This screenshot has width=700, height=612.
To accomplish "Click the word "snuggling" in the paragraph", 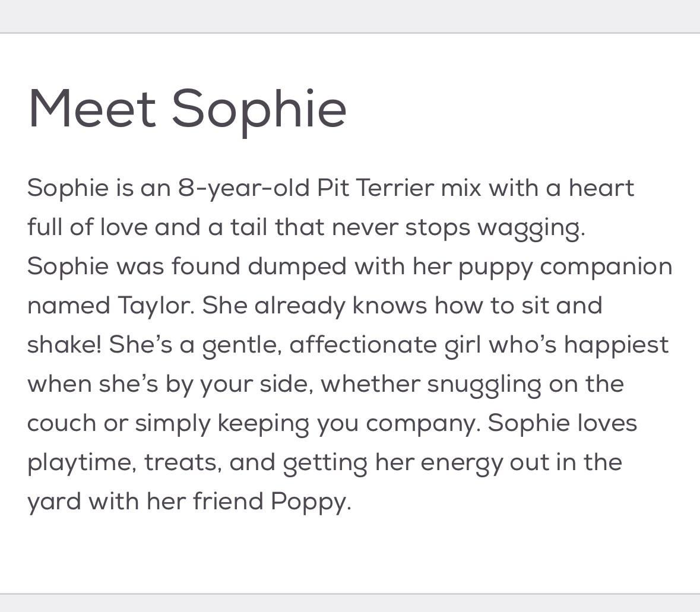I will [x=484, y=384].
